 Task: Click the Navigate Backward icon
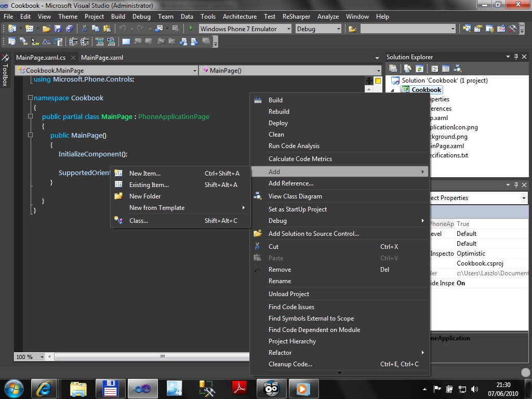point(159,29)
